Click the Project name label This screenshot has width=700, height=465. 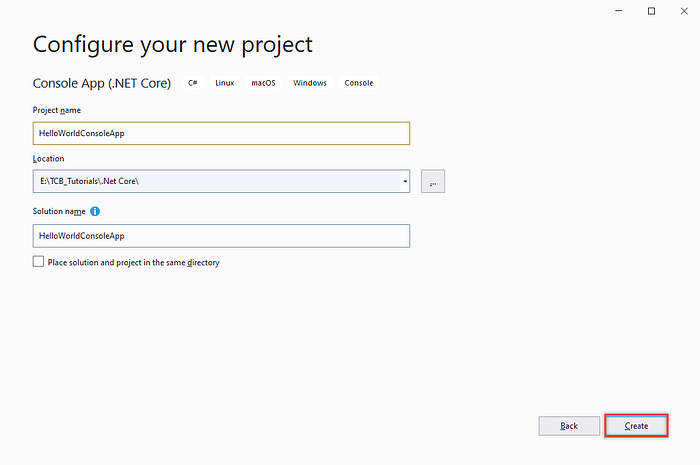pyautogui.click(x=57, y=110)
